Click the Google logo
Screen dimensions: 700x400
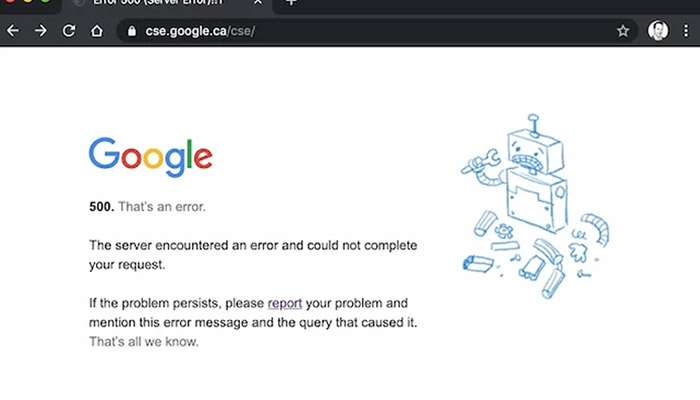[x=150, y=157]
